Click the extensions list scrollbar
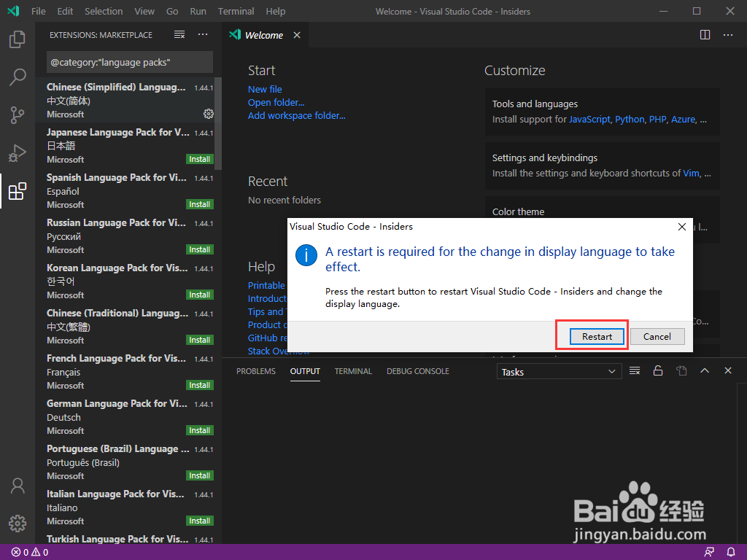This screenshot has height=560, width=747. (218, 124)
